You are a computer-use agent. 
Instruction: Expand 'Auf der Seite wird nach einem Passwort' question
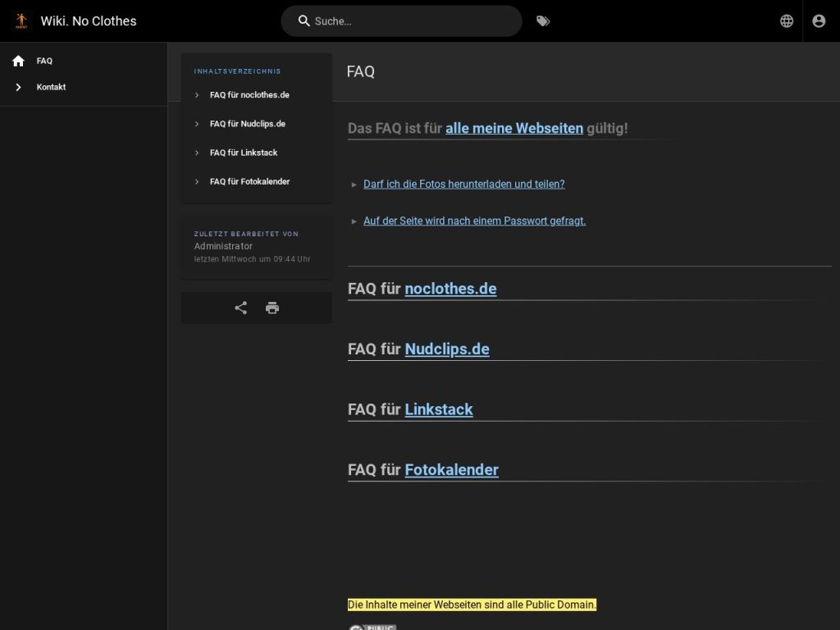474,221
